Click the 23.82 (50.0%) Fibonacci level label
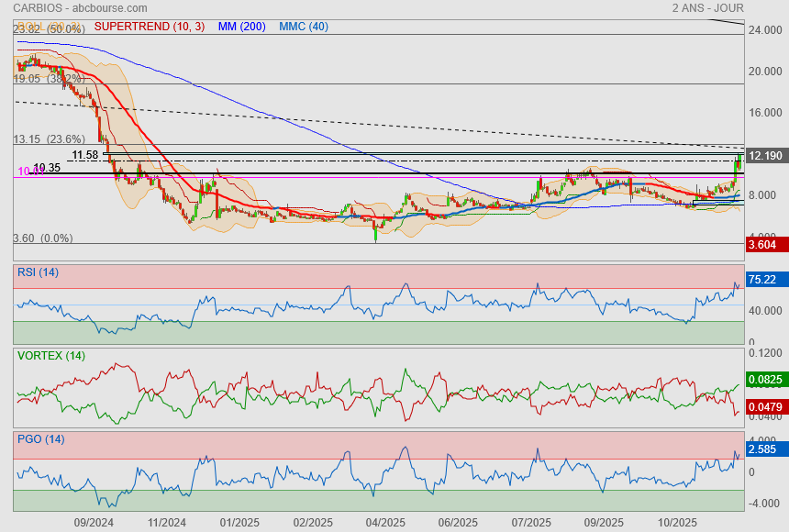Viewport: 789px width, 532px height. tap(49, 29)
